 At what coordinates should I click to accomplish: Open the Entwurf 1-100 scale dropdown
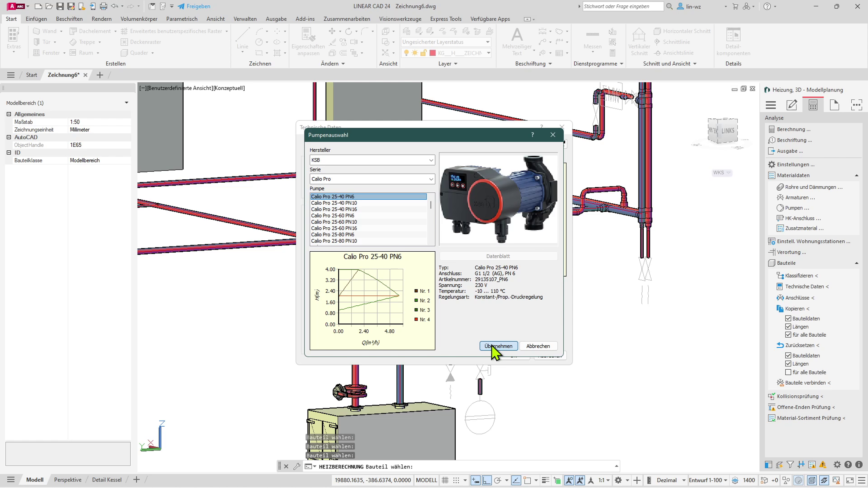[707, 480]
